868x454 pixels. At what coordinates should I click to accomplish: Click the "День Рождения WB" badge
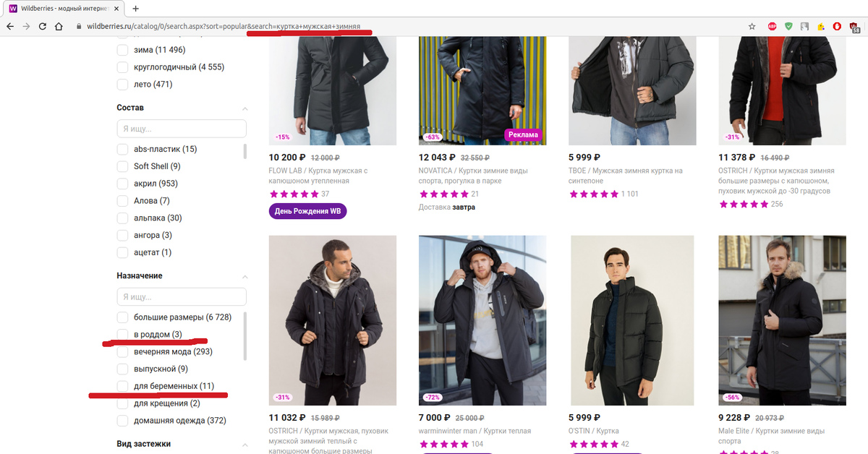(x=307, y=211)
